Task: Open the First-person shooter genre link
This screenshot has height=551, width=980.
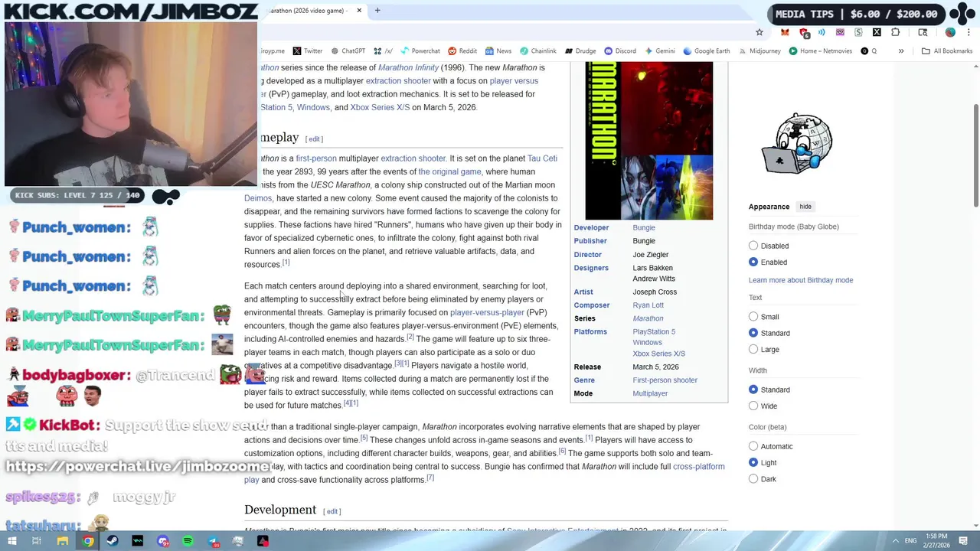Action: (x=665, y=380)
